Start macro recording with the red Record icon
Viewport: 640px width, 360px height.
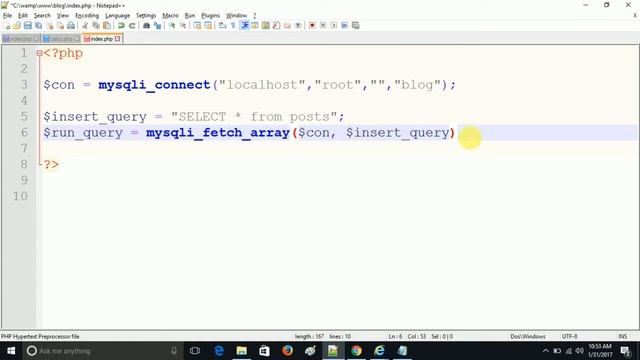point(312,26)
